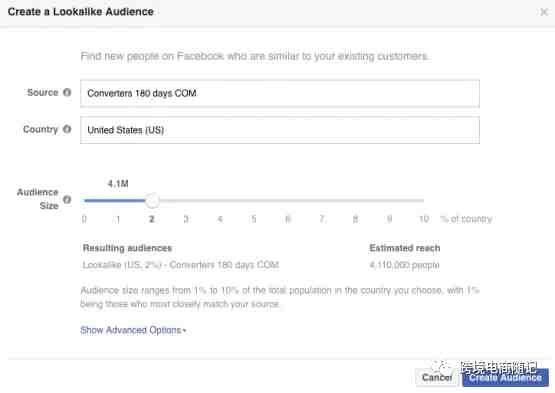Close the Lookalike Audience dialog
Viewport: 555px width, 393px height.
point(544,12)
